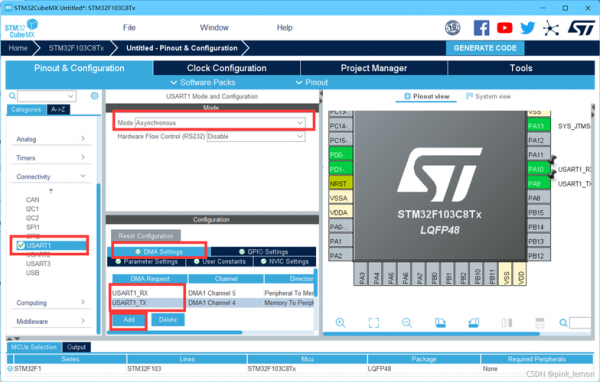600x382 pixels.
Task: Click the ST logo icon
Action: tap(582, 28)
